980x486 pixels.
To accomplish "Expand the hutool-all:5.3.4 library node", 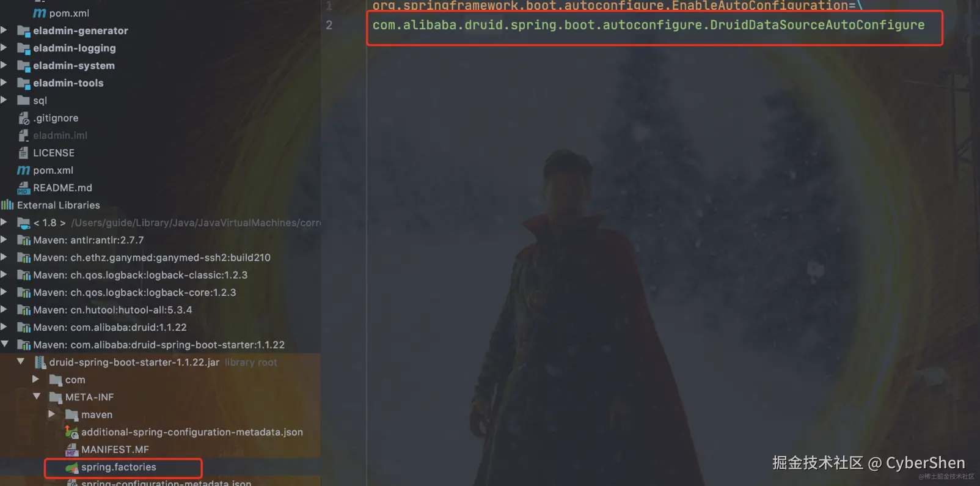I will [4, 309].
